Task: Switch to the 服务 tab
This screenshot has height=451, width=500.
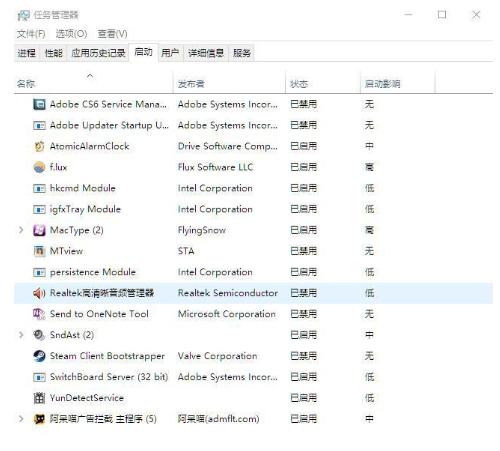Action: (x=242, y=53)
